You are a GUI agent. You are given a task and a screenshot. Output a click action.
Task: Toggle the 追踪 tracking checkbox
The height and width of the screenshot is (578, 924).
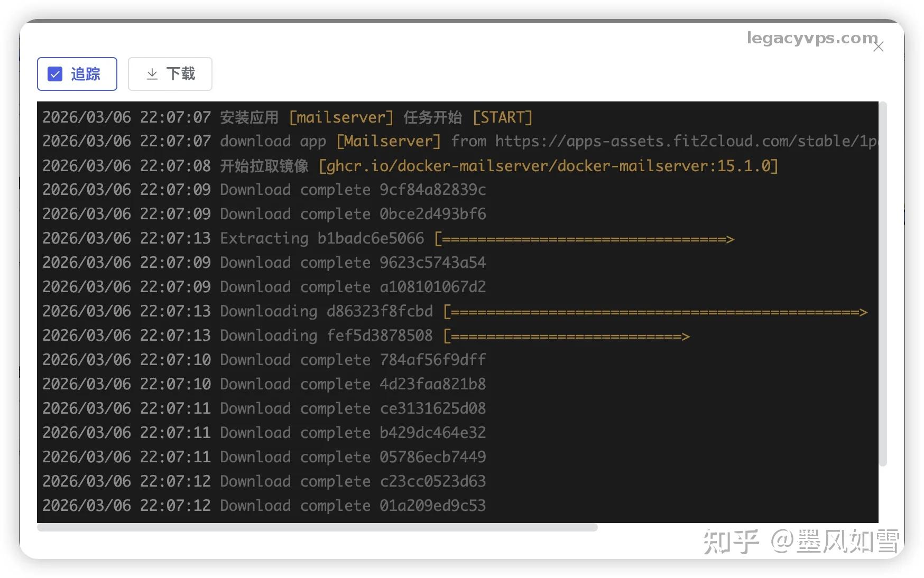coord(55,74)
